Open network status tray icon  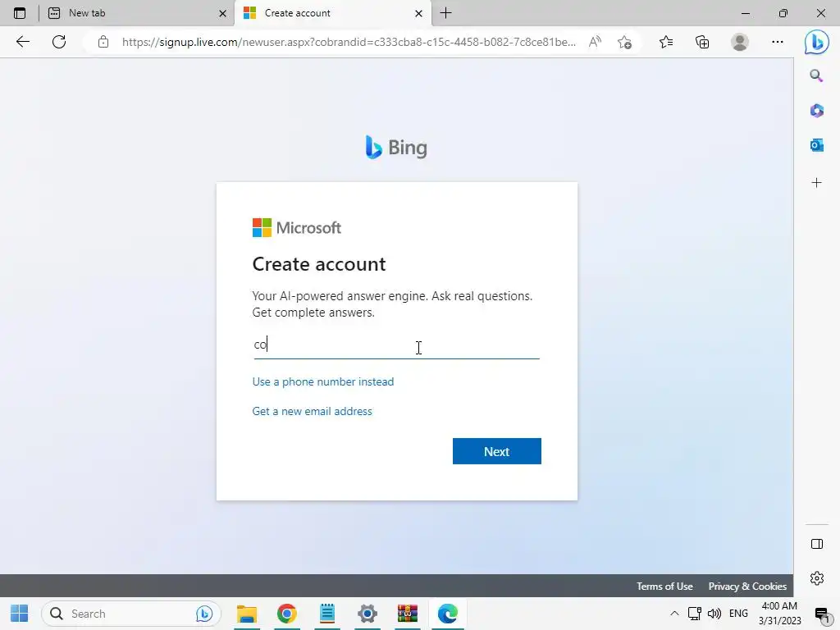tap(694, 614)
